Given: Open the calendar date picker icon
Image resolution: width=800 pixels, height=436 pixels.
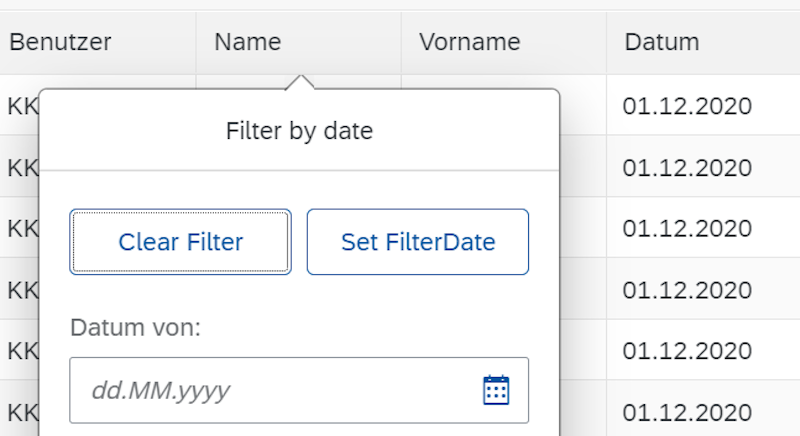Looking at the screenshot, I should click(x=496, y=390).
